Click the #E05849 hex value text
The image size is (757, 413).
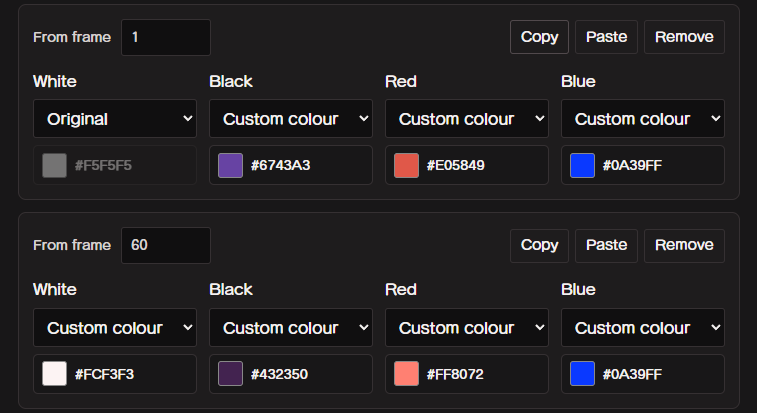[456, 166]
